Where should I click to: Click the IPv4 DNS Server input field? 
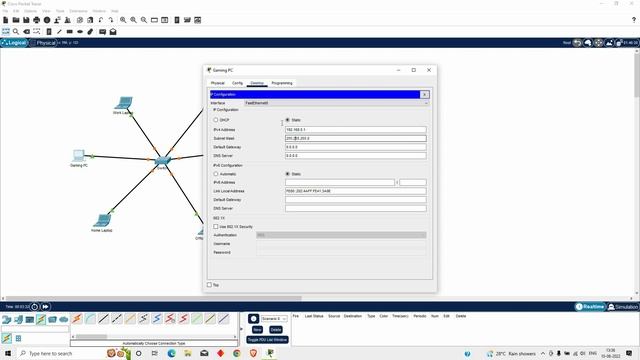point(356,156)
